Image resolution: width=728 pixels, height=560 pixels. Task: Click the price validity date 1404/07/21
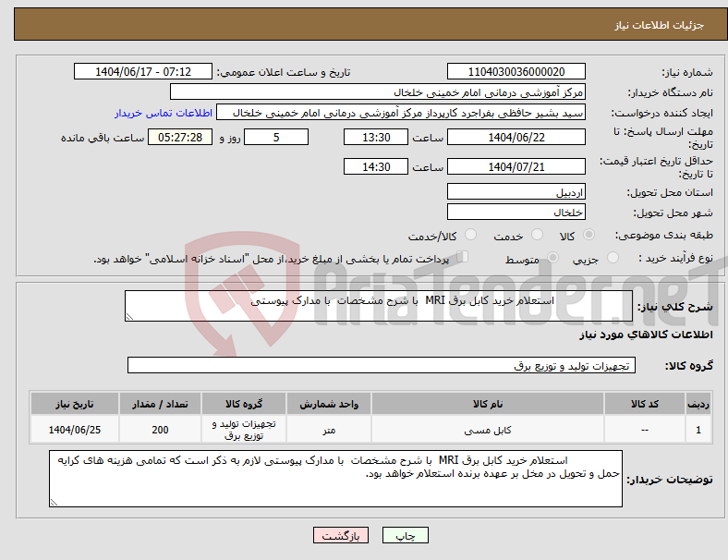tap(516, 166)
